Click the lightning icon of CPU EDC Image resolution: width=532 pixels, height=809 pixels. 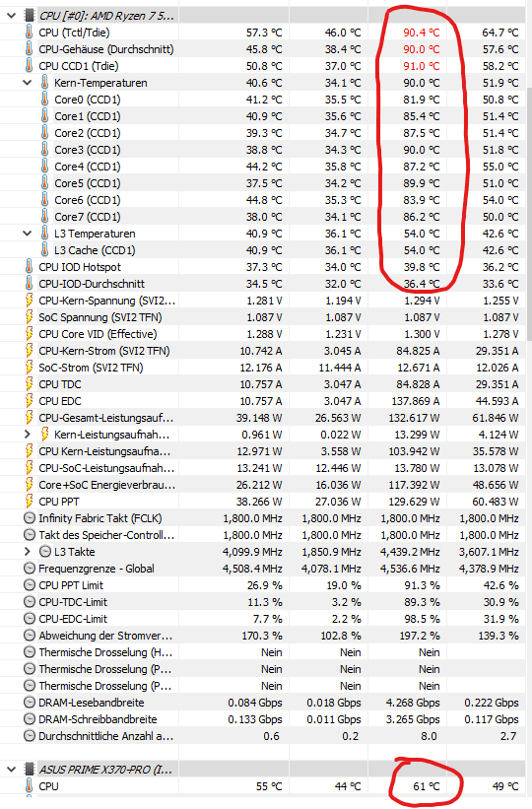pos(30,401)
